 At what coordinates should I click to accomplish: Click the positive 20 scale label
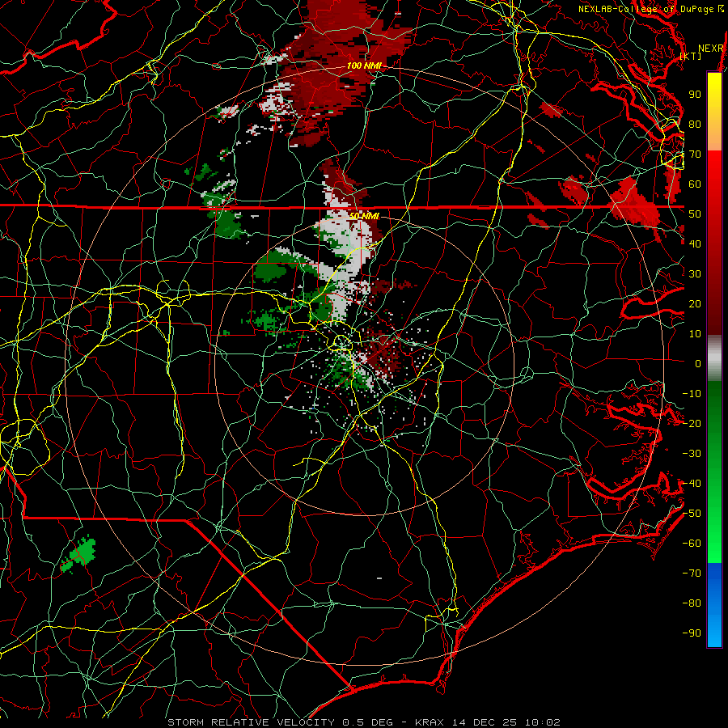tap(695, 303)
